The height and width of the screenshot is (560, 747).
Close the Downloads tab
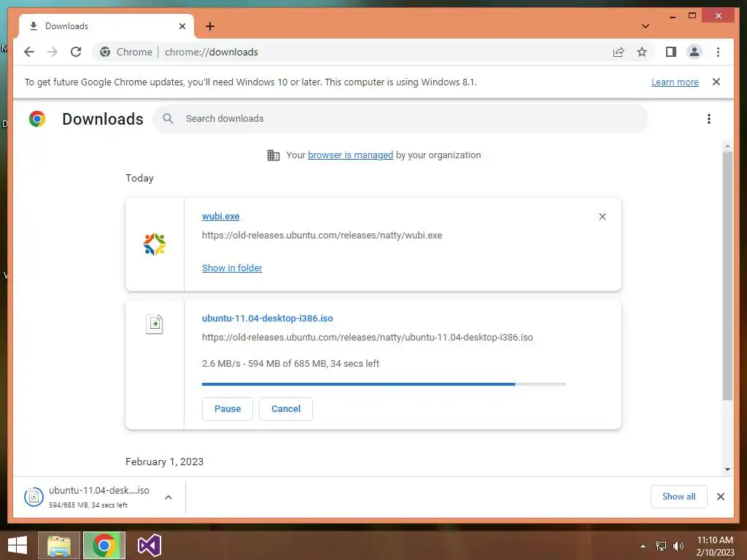(x=182, y=26)
